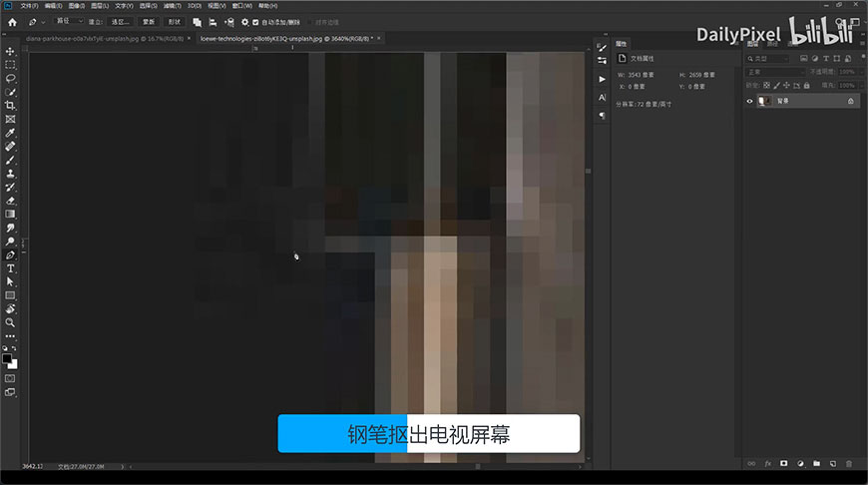Select the Gradient tool
868x485 pixels.
pos(10,215)
